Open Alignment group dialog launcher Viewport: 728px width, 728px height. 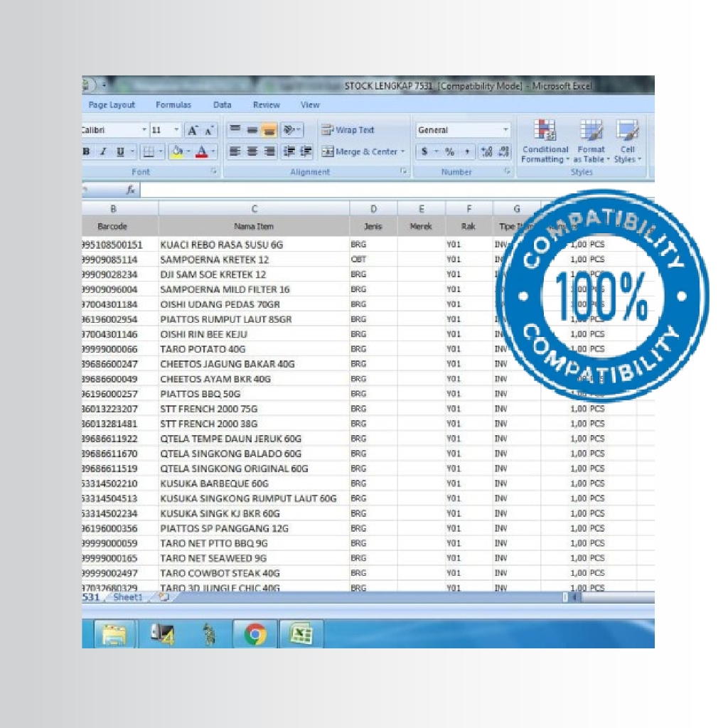coord(404,171)
